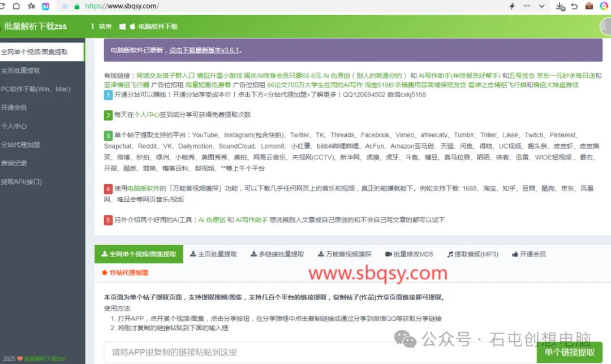The image size is (611, 364).
Task: Open the three-dot more options icon
Action: pos(527,6)
